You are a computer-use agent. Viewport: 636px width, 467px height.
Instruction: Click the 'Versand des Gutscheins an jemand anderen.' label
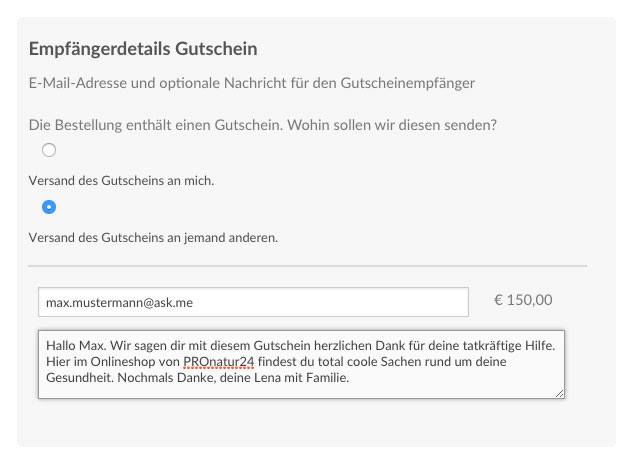point(153,238)
